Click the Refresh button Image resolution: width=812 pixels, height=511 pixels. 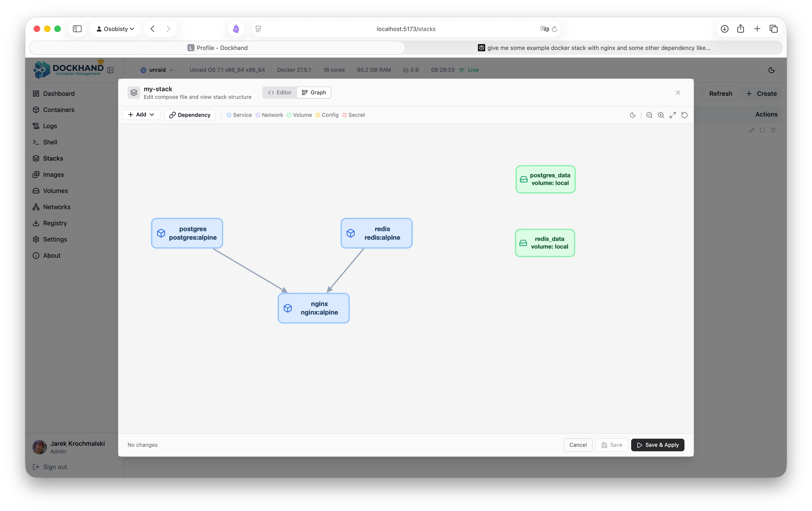[720, 93]
